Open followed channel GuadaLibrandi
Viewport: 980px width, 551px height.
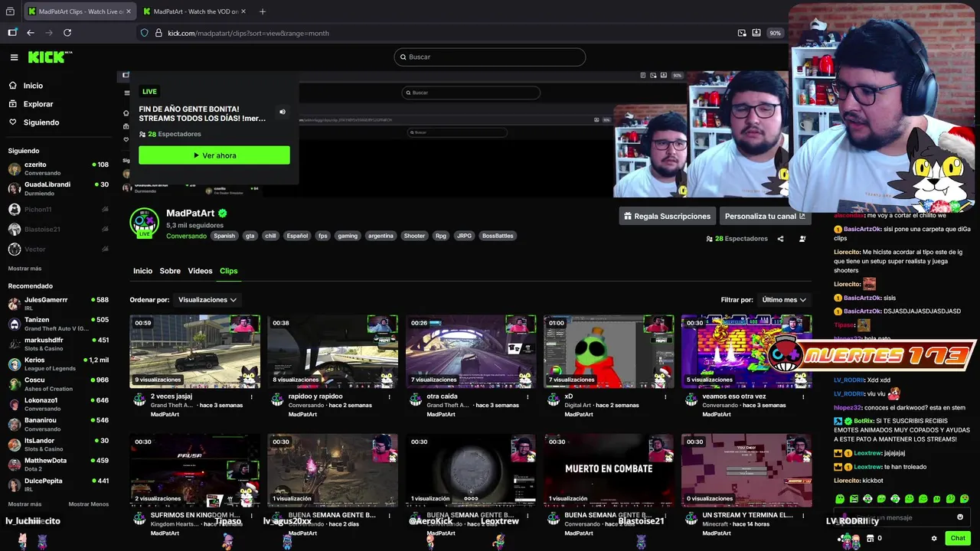(x=58, y=188)
